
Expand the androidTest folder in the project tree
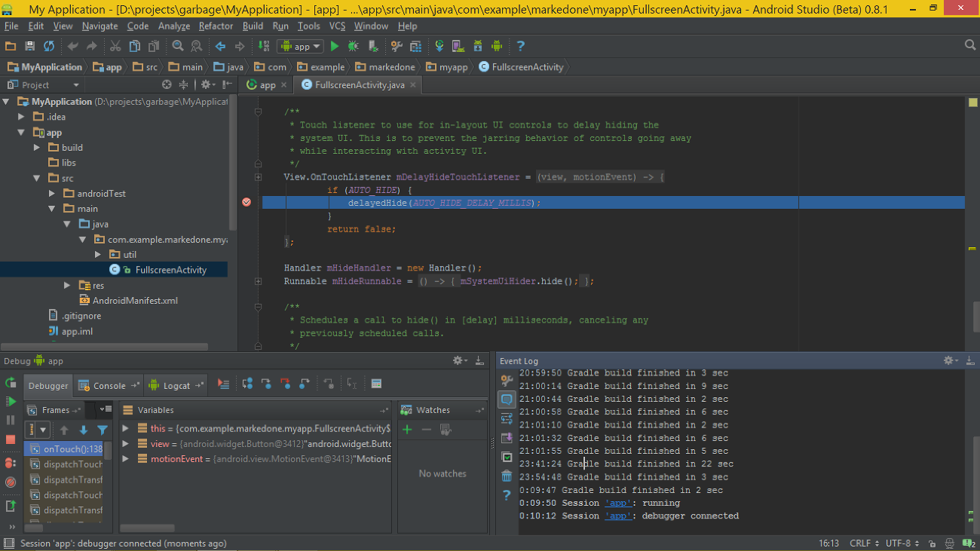[52, 194]
